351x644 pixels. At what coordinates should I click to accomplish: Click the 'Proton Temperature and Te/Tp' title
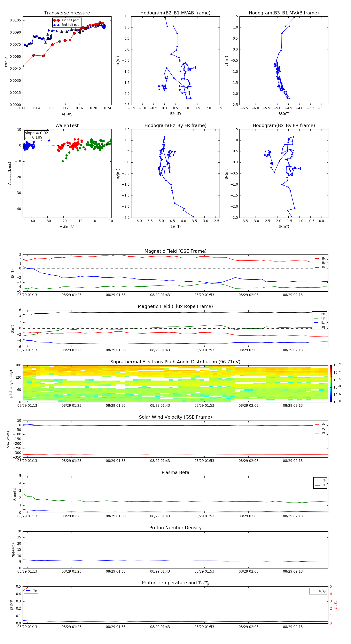pos(175,583)
